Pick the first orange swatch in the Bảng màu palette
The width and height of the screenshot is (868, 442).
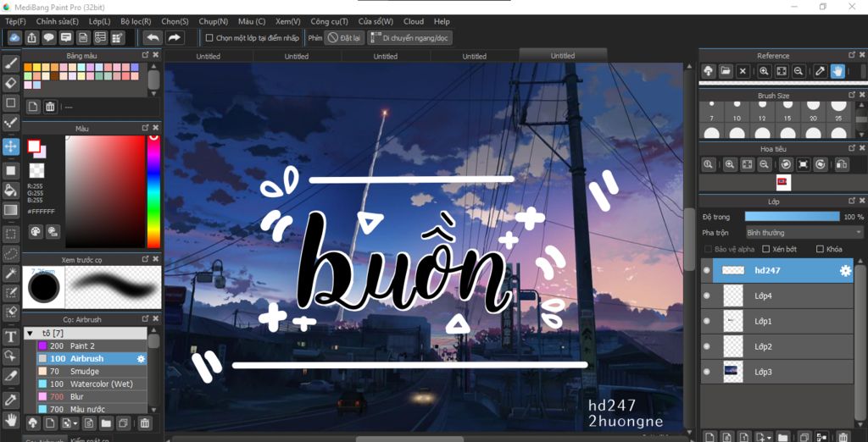pyautogui.click(x=28, y=67)
